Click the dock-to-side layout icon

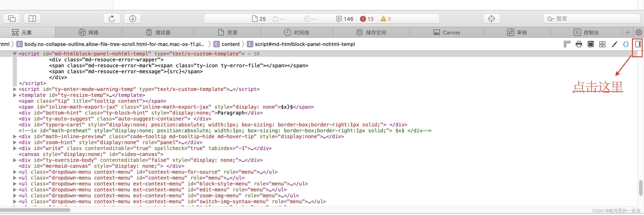click(32, 18)
